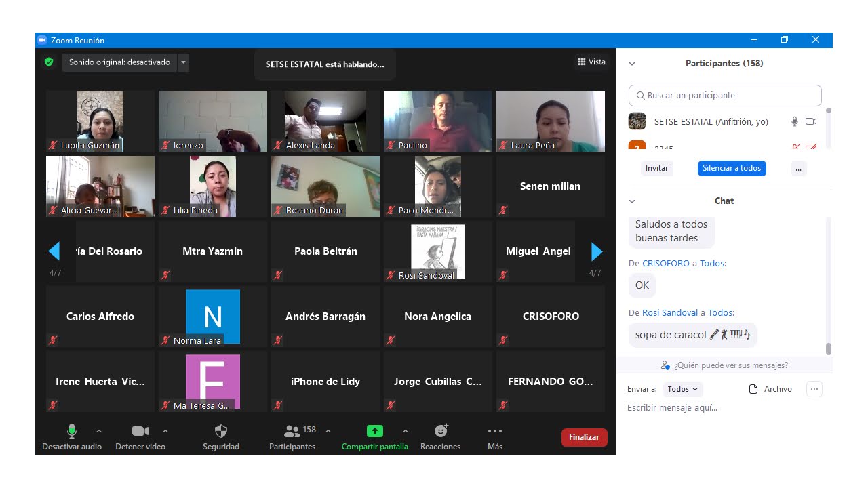Open the Reacciones emoji panel
Image resolution: width=868 pixels, height=488 pixels.
tap(441, 431)
